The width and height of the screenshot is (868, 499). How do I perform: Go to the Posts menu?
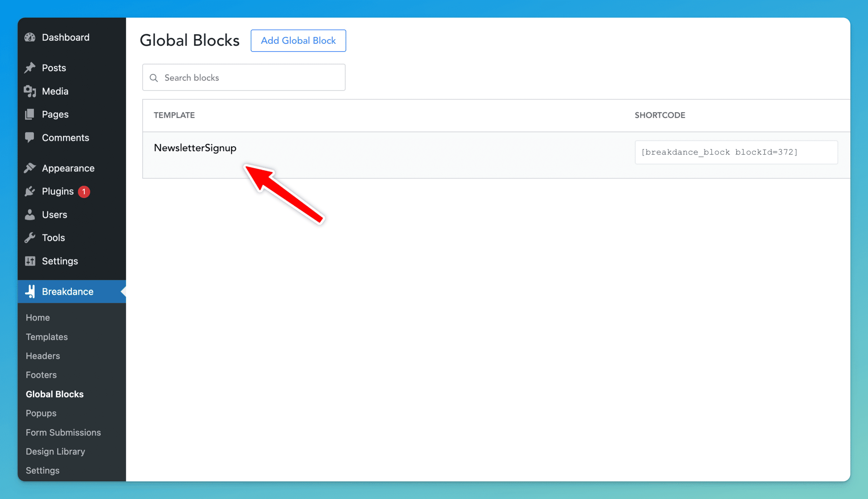click(x=72, y=68)
